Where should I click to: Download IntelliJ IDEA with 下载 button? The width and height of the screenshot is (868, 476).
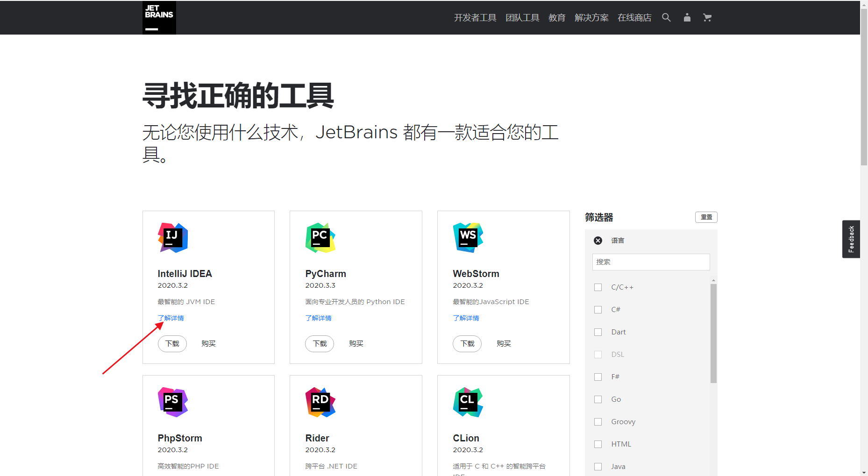point(172,344)
